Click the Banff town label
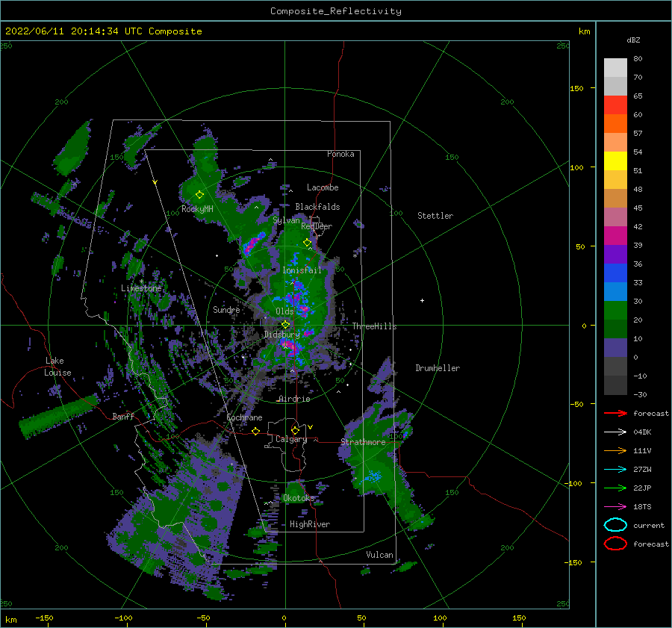 [123, 416]
